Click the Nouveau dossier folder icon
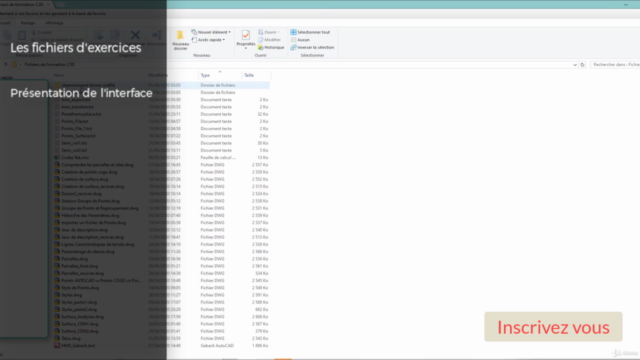 tap(180, 36)
